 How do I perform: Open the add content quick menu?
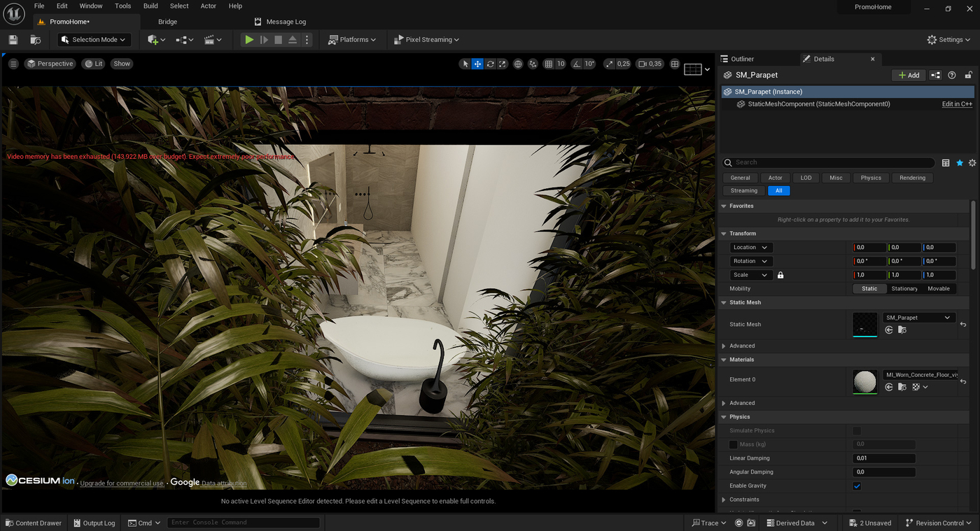tap(157, 40)
